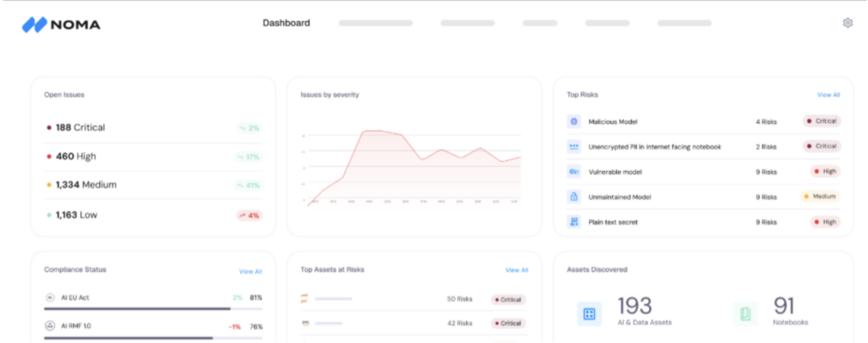Viewport: 868px width, 343px height.
Task: Select the 1,334 Medium issues row
Action: click(x=153, y=185)
